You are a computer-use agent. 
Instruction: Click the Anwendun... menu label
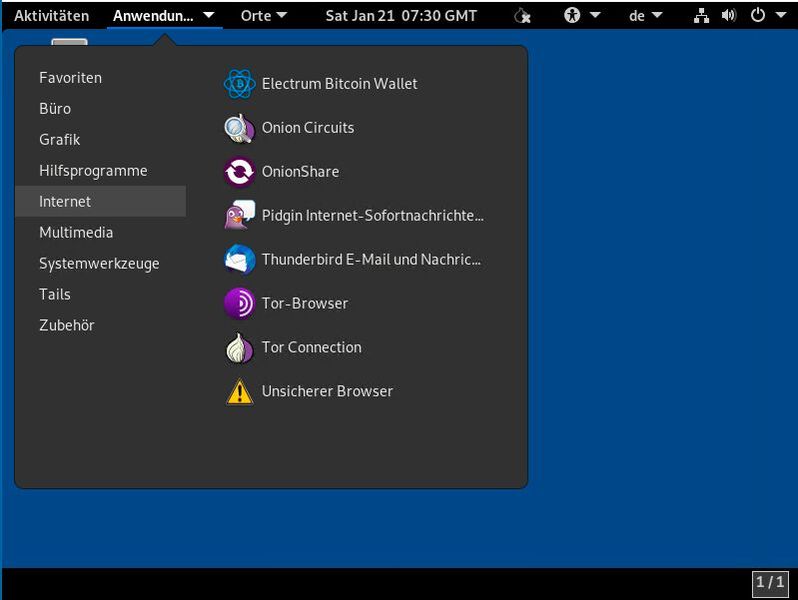pyautogui.click(x=153, y=16)
